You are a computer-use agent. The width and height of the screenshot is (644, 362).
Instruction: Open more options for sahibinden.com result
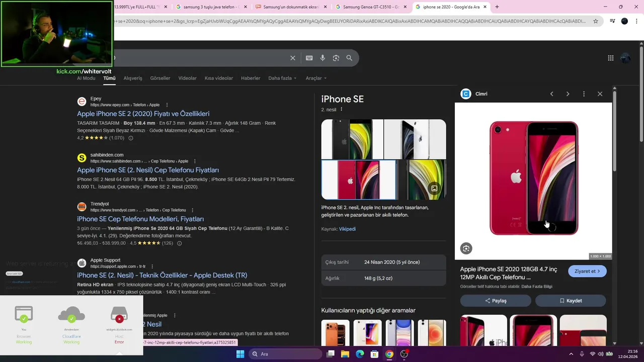[x=196, y=161]
